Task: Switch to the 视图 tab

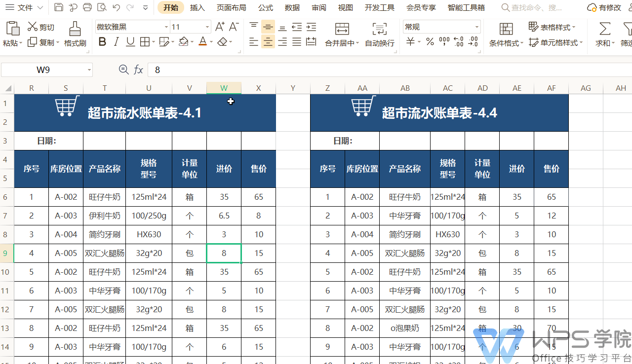Action: pos(345,7)
